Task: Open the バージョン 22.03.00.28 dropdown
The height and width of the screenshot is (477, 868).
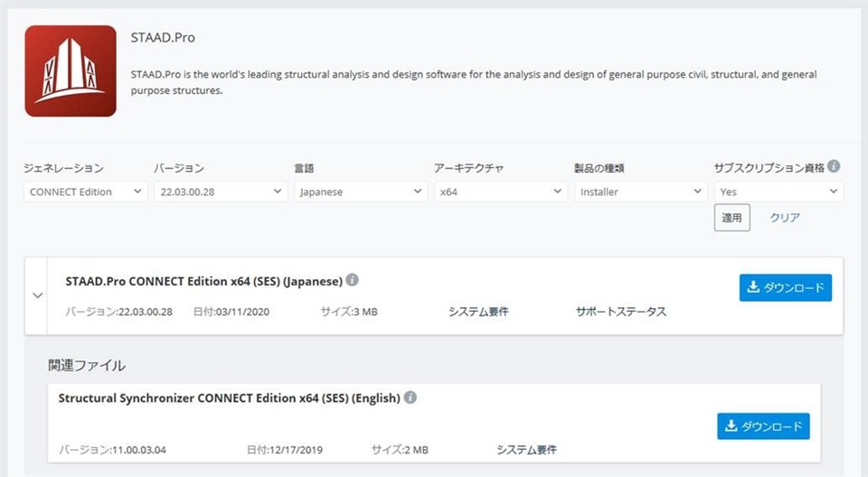Action: pyautogui.click(x=221, y=192)
